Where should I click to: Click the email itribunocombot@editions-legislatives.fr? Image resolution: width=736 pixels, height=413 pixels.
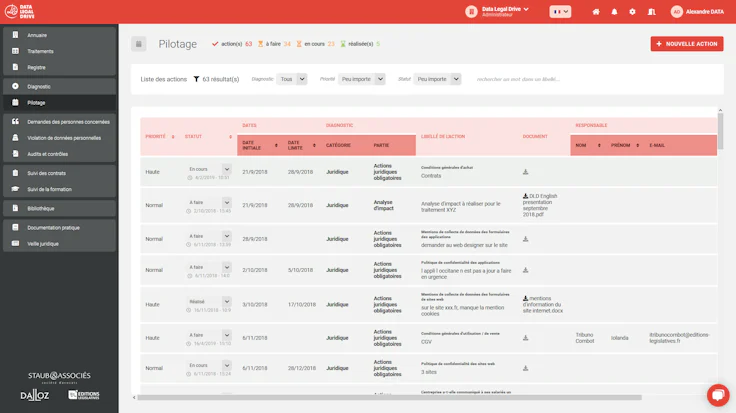pos(679,338)
